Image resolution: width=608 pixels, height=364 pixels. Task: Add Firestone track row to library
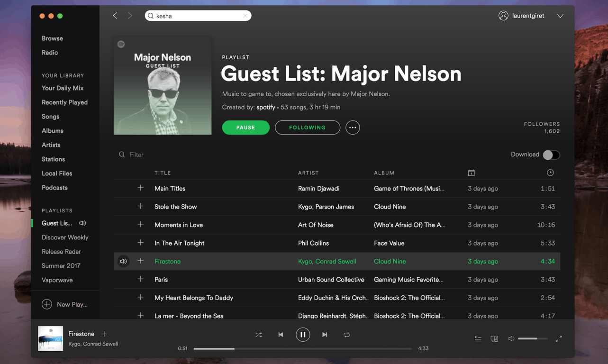[141, 261]
